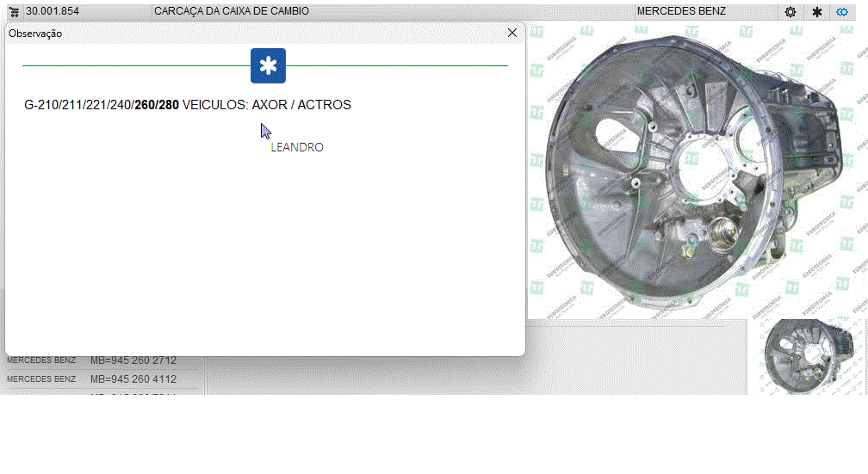Click the blue asterisk badge in Observação dialog
This screenshot has width=868, height=474.
[x=268, y=66]
